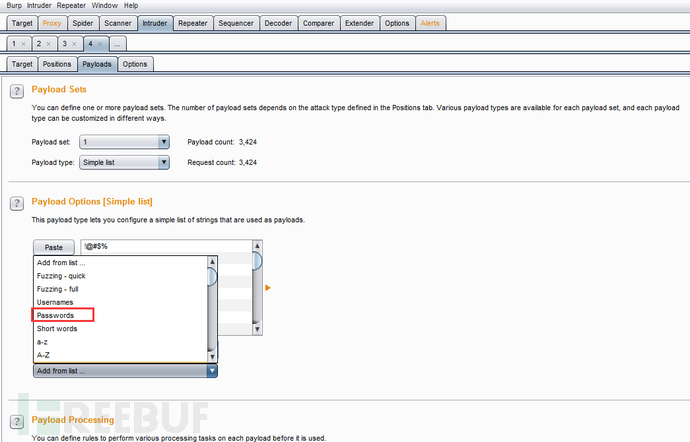Switch to the main Repeater tab

(193, 23)
